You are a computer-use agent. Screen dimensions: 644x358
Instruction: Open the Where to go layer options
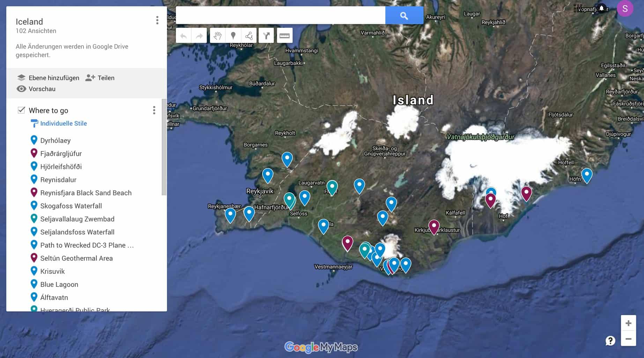[154, 110]
